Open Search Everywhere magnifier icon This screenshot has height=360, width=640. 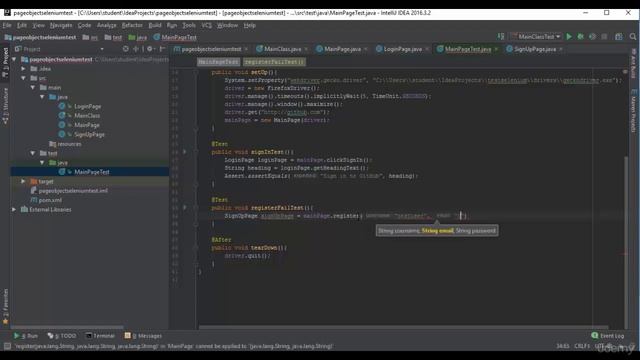click(x=633, y=37)
